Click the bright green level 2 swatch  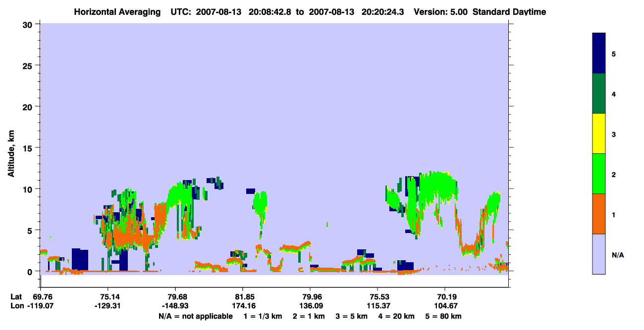[599, 174]
